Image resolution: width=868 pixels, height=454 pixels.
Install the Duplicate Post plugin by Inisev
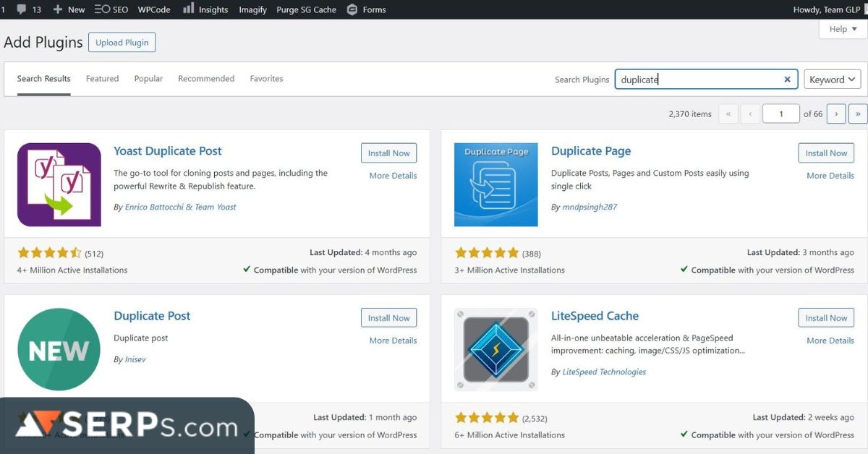388,318
